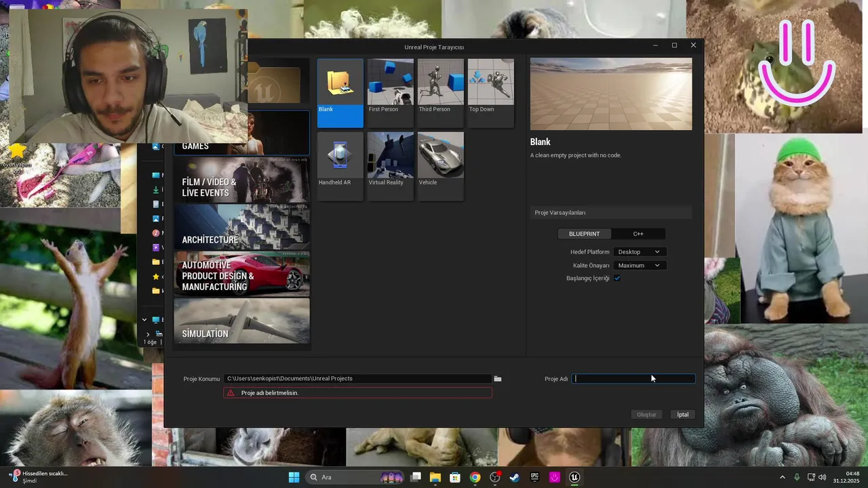
Task: Click the '1 öğe' status text in File Explorer
Action: pyautogui.click(x=150, y=342)
